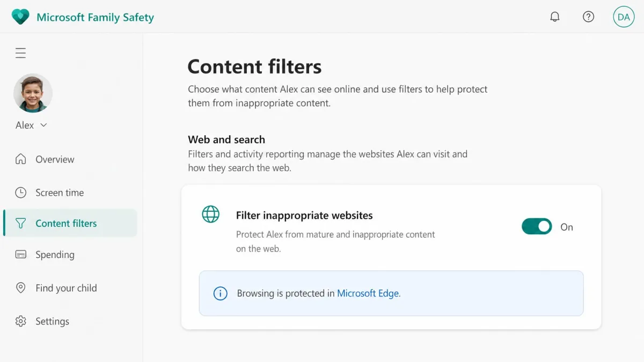This screenshot has height=362, width=644.
Task: Click the Filter inappropriate websites title
Action: 304,216
